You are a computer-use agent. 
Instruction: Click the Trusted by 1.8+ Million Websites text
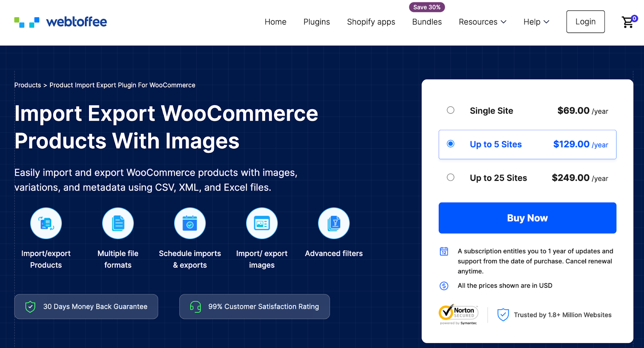click(563, 315)
